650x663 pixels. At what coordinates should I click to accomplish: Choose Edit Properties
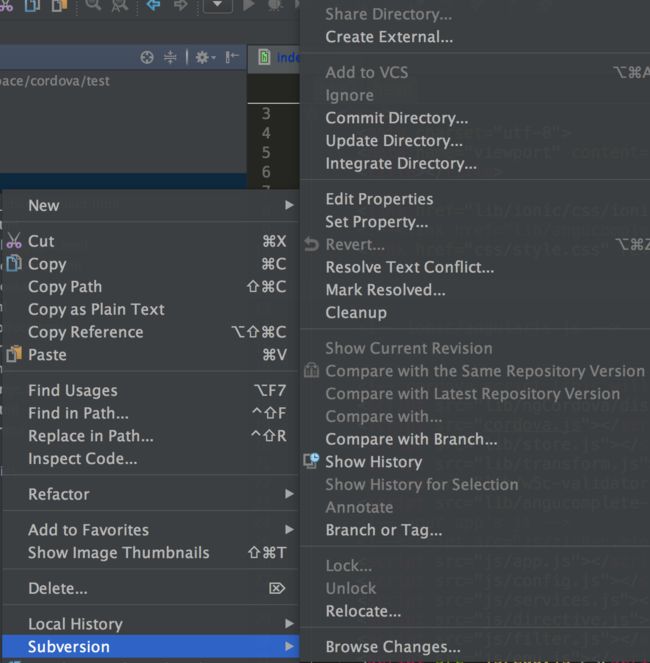click(x=475, y=199)
